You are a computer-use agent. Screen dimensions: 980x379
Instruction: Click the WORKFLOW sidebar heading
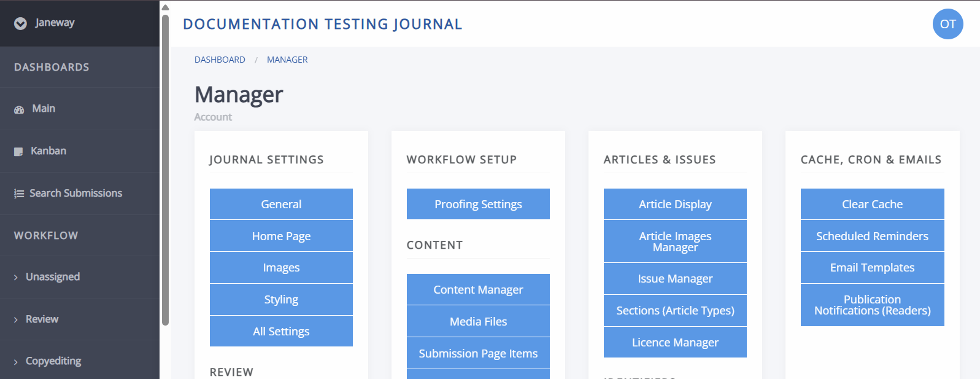(x=46, y=236)
